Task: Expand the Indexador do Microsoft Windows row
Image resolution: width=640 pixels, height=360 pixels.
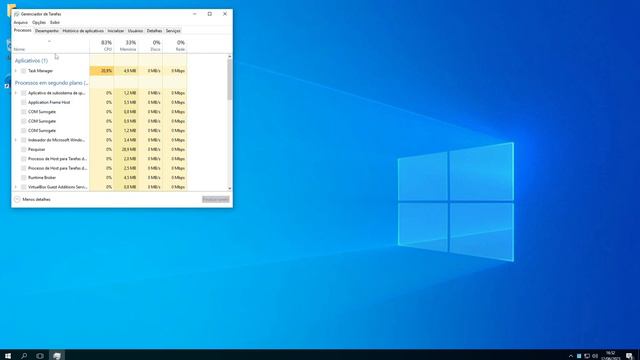Action: [16, 140]
